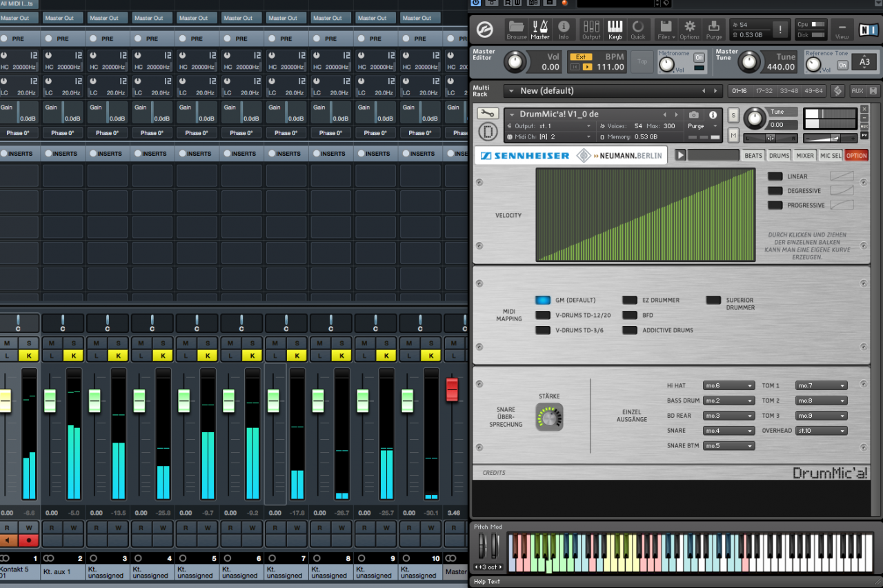Open the CREDITS link
Viewport: 883px width, 588px height.
coord(494,473)
